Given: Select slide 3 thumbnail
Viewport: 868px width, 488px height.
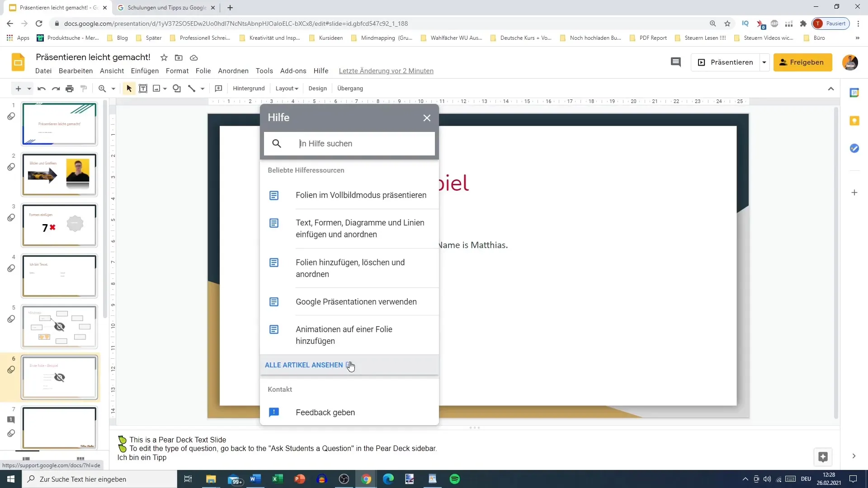Looking at the screenshot, I should point(60,225).
